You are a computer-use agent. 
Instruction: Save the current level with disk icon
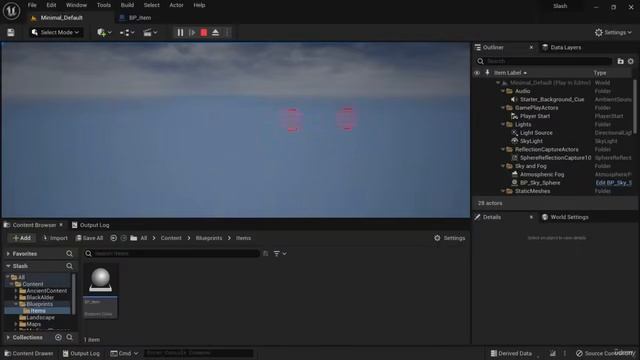(x=11, y=32)
